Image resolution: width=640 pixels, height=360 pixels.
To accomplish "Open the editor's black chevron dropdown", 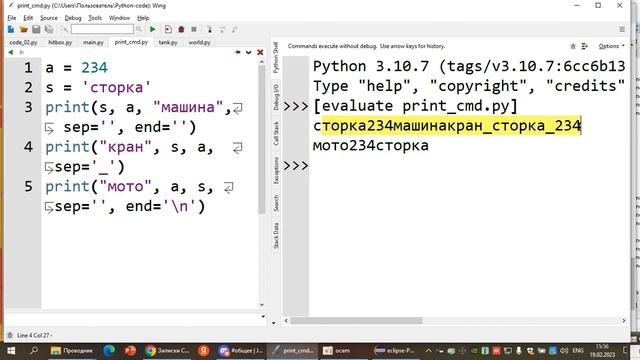I will click(x=249, y=52).
